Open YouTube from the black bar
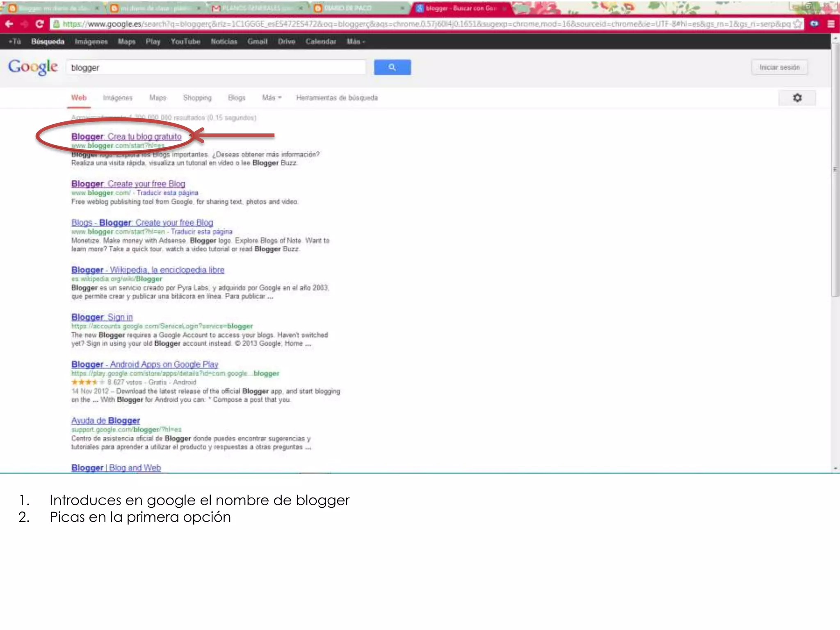840x630 pixels. point(185,41)
